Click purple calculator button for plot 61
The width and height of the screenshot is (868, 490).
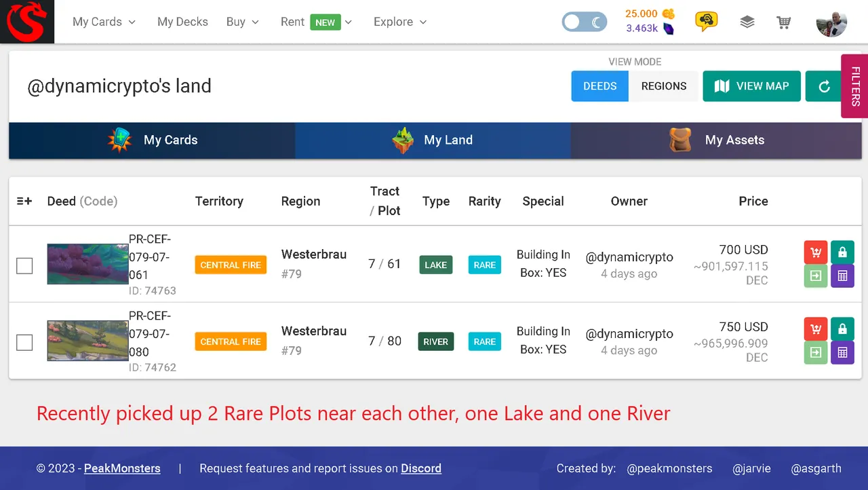point(842,276)
